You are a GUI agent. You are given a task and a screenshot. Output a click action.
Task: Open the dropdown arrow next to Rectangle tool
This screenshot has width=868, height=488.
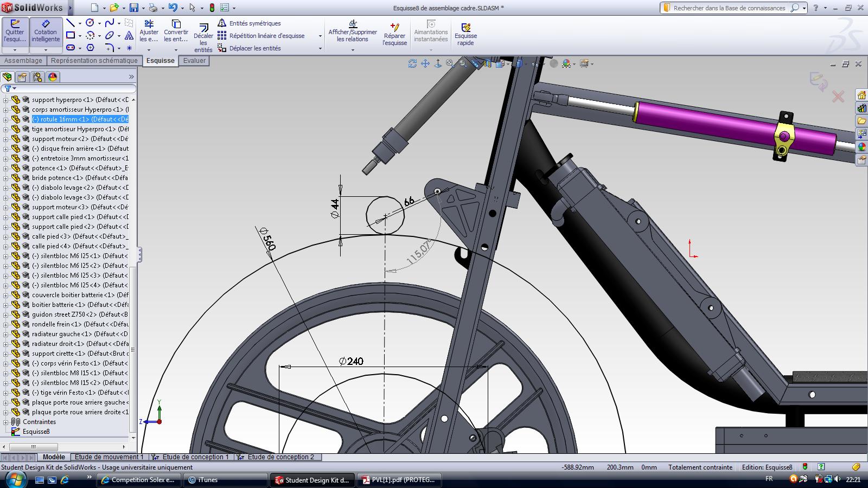pyautogui.click(x=80, y=36)
